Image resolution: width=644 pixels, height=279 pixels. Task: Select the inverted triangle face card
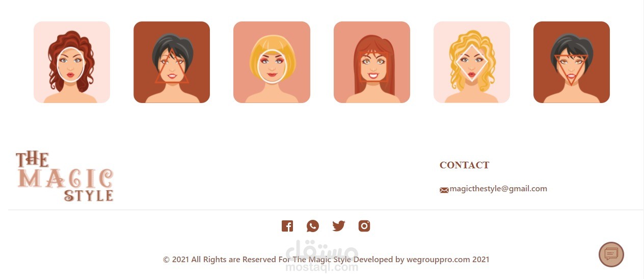(572, 62)
